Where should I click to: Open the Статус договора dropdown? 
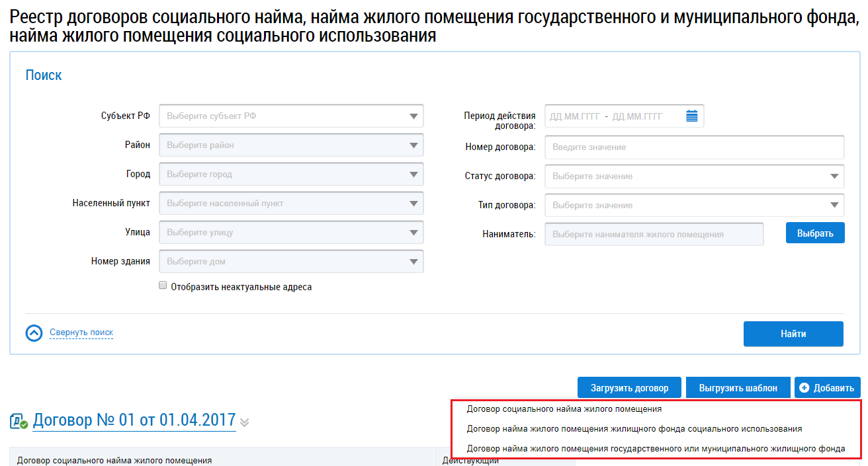tap(695, 176)
